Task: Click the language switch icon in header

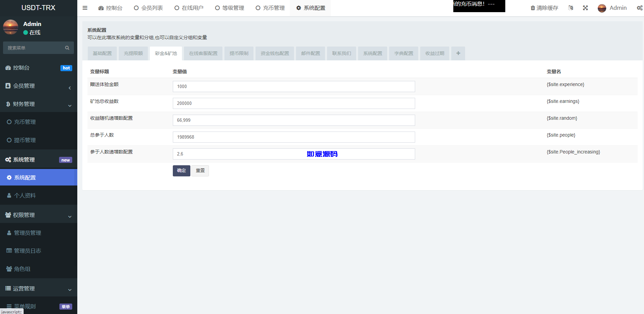Action: tap(571, 8)
